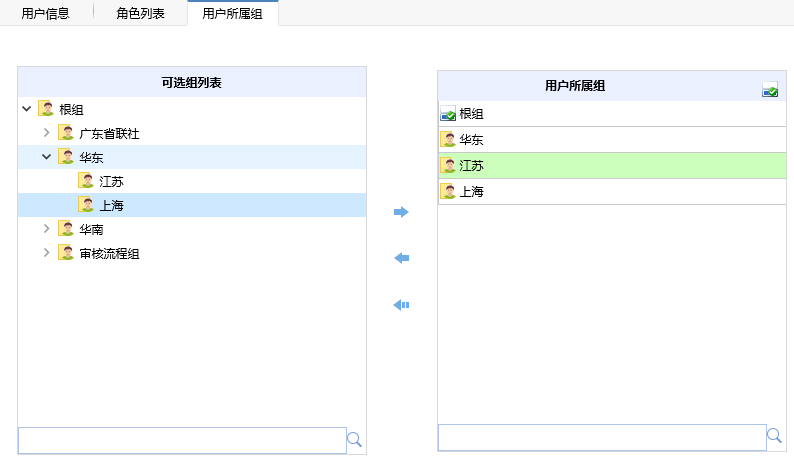Image resolution: width=794 pixels, height=456 pixels.
Task: Expand the 广东省联社 node
Action: point(47,133)
